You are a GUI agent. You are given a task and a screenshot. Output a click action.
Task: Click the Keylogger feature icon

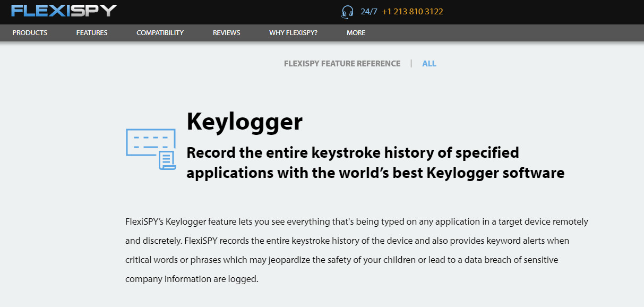tap(151, 149)
